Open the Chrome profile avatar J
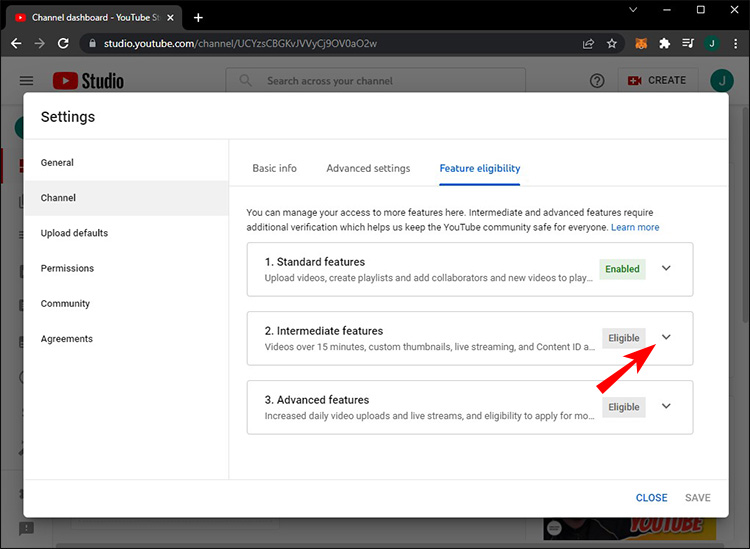The width and height of the screenshot is (750, 549). click(x=712, y=44)
